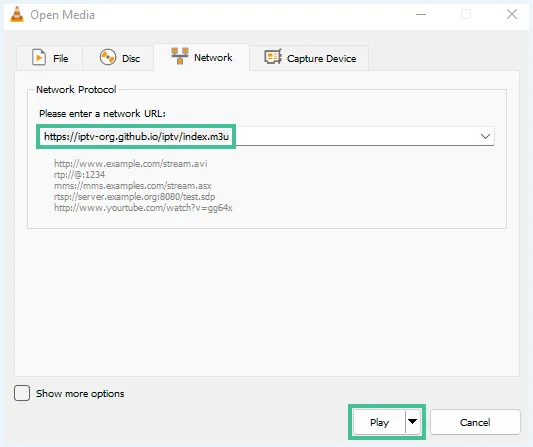Screen dimensions: 533x447
Task: Click example text rtp://@:1234
Action: [x=79, y=175]
